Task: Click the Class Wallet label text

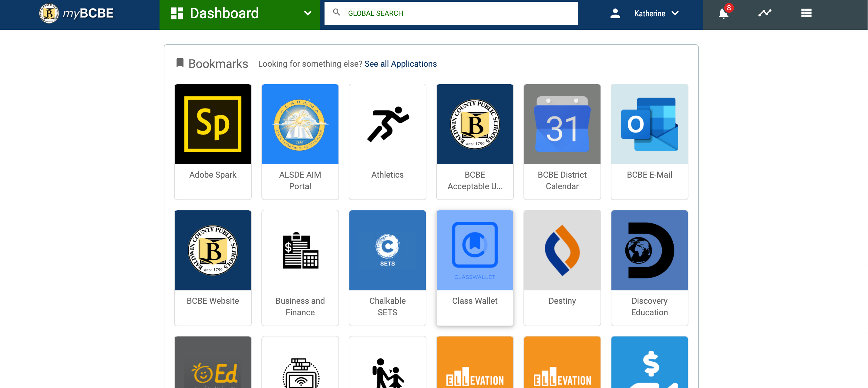Action: point(475,301)
